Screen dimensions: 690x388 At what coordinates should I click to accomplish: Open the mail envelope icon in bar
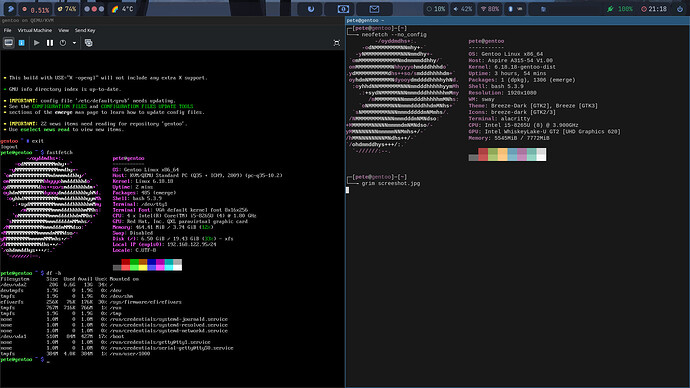(374, 9)
